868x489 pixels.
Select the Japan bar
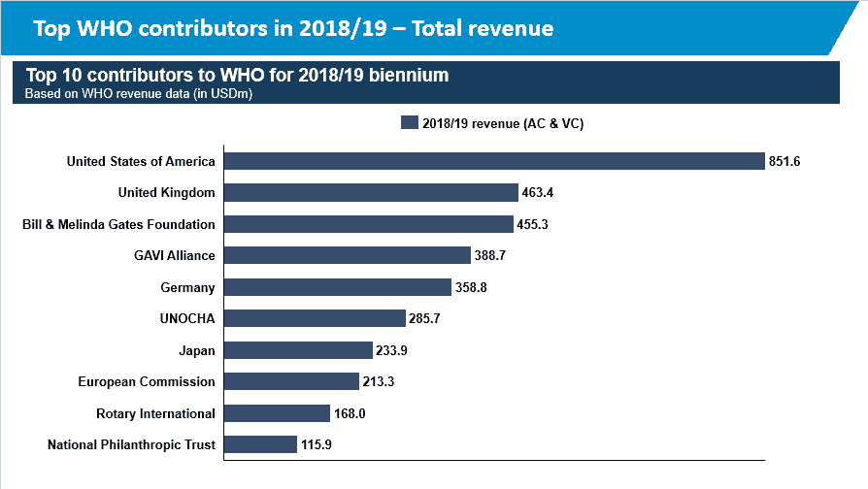pyautogui.click(x=298, y=350)
